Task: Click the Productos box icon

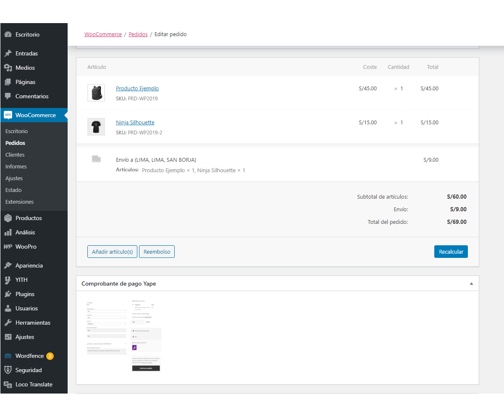Action: 8,218
